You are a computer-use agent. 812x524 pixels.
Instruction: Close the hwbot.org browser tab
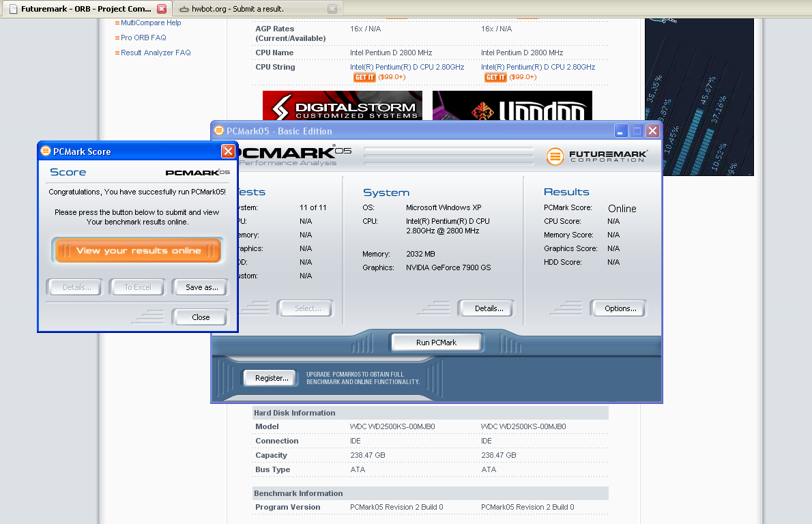pyautogui.click(x=332, y=9)
